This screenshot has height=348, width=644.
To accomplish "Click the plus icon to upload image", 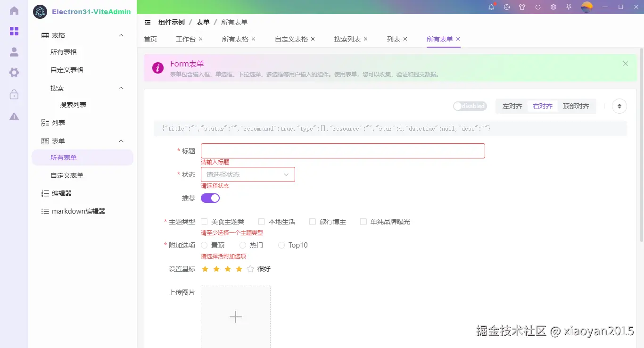I will click(236, 317).
